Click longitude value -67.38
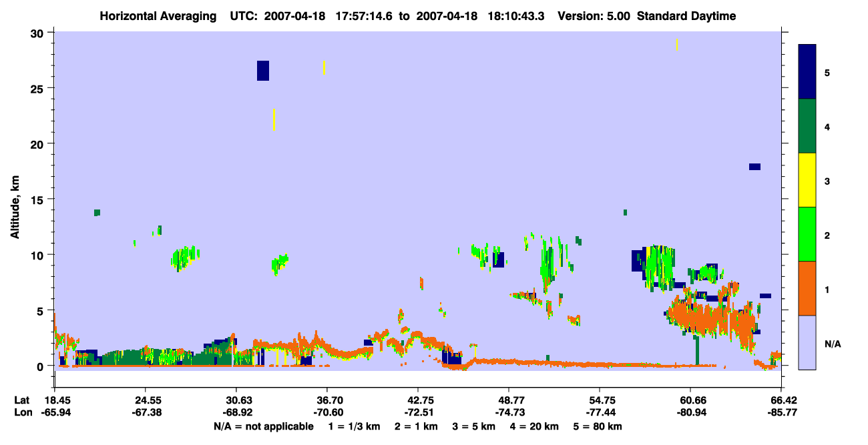The height and width of the screenshot is (445, 868). click(146, 412)
